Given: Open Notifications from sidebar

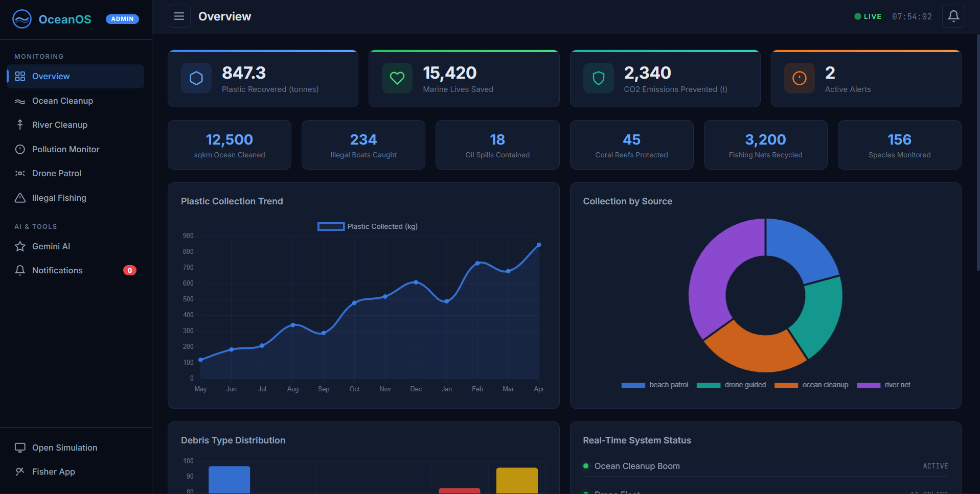Looking at the screenshot, I should point(75,270).
